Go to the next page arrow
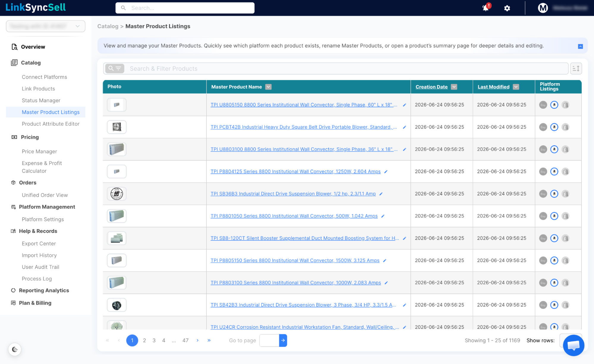Viewport: 594px width, 364px height. 198,341
